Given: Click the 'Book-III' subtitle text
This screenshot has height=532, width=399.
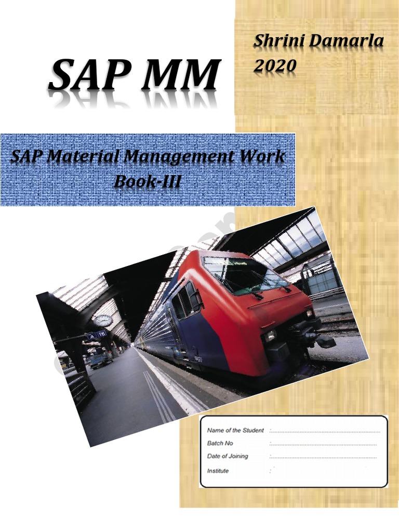Looking at the screenshot, I should click(x=147, y=180).
